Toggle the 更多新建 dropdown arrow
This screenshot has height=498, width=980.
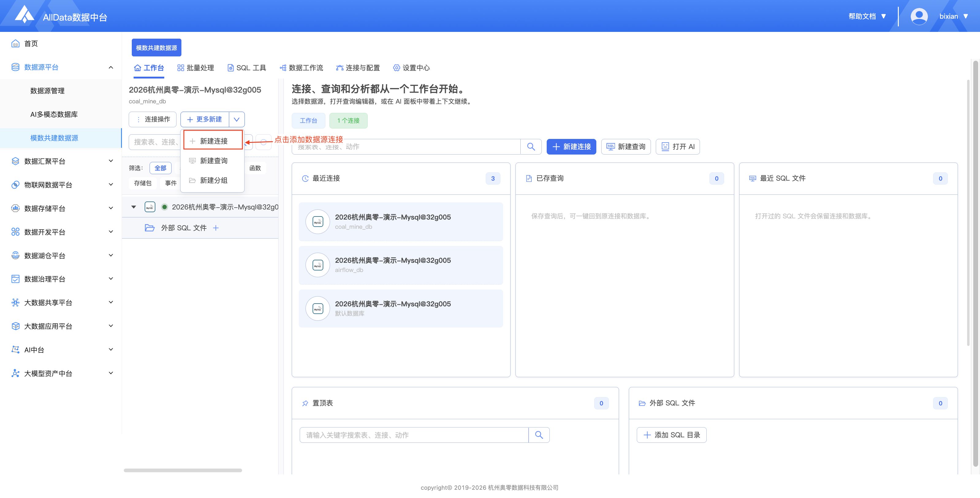click(237, 119)
